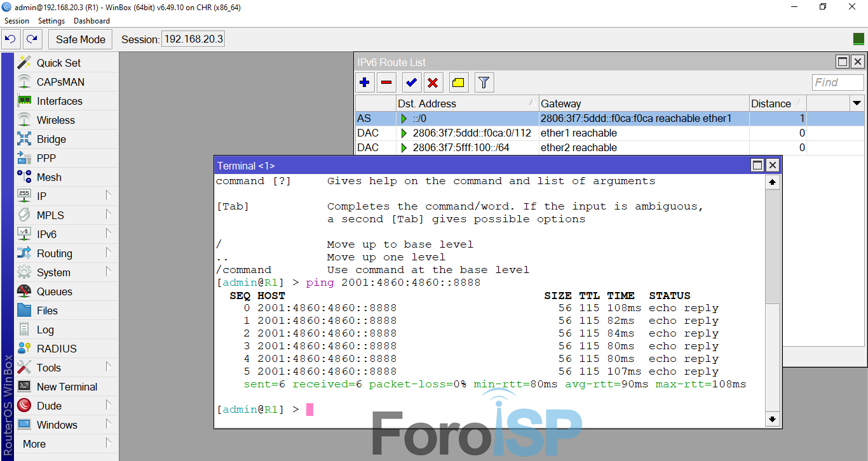
Task: Click the red minus remove route icon
Action: coord(386,83)
